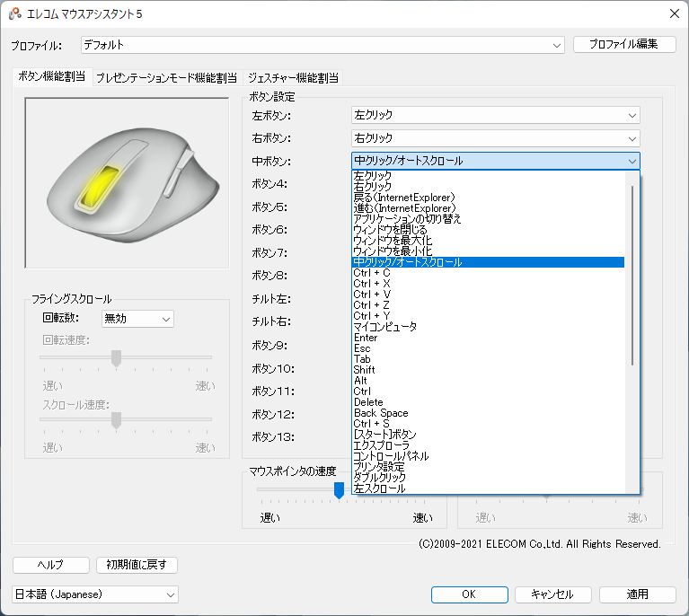Viewport: 689px width, 616px height.
Task: Click the Elecom Mouse Assistant title bar icon
Action: click(x=15, y=13)
